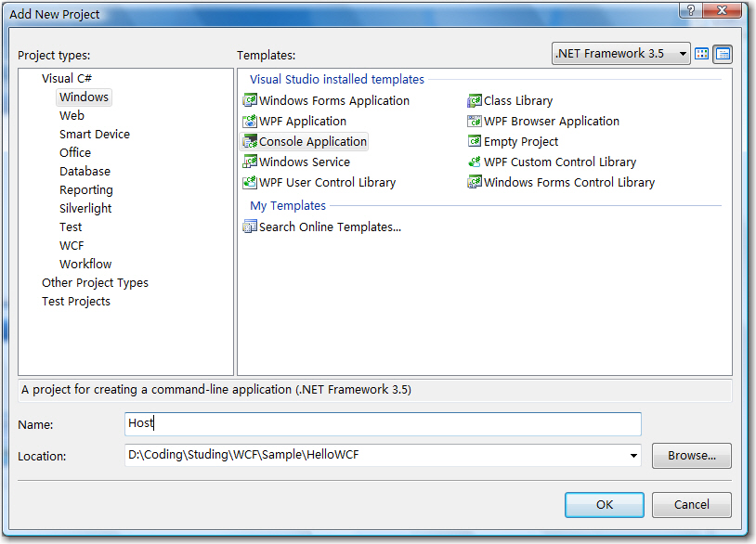
Task: Click the WPF Browser Application label
Action: point(552,121)
